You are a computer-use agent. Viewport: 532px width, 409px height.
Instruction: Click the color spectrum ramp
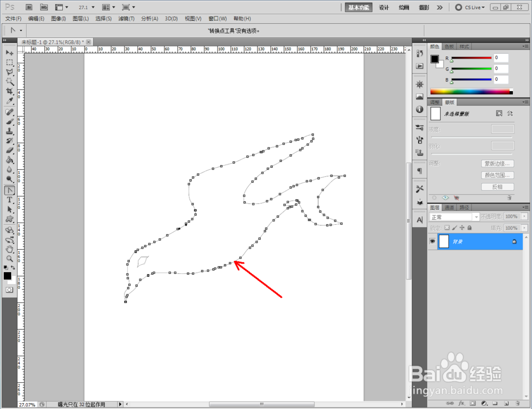(x=471, y=92)
